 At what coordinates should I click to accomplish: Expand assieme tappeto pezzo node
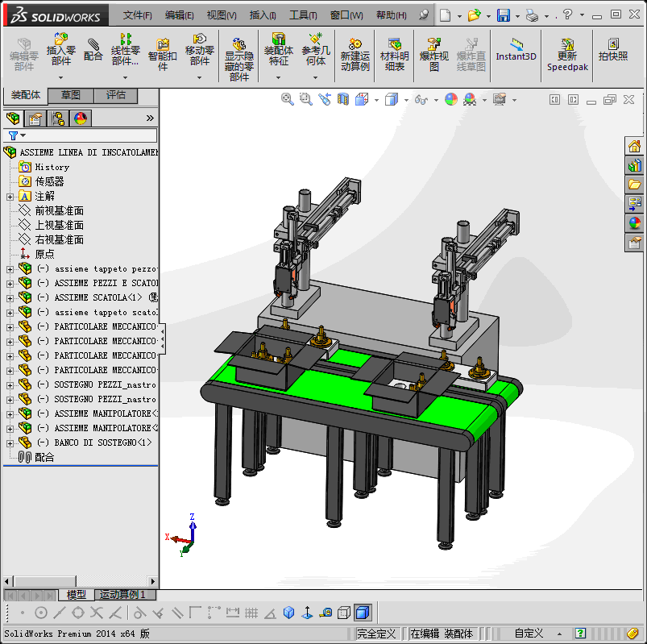pyautogui.click(x=10, y=269)
